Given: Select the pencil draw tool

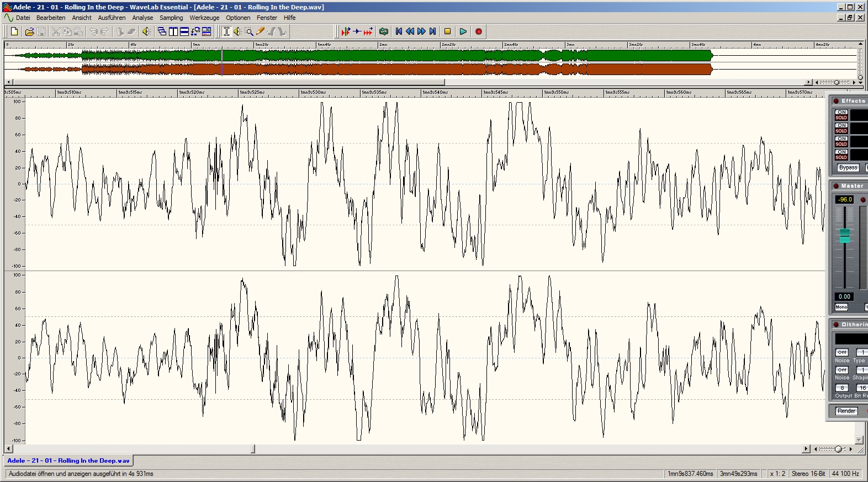Looking at the screenshot, I should coord(260,31).
